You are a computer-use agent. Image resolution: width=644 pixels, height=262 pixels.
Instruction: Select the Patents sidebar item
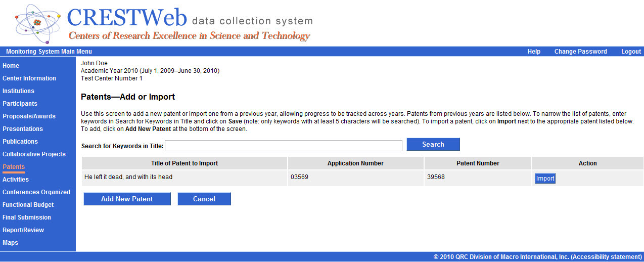(14, 167)
